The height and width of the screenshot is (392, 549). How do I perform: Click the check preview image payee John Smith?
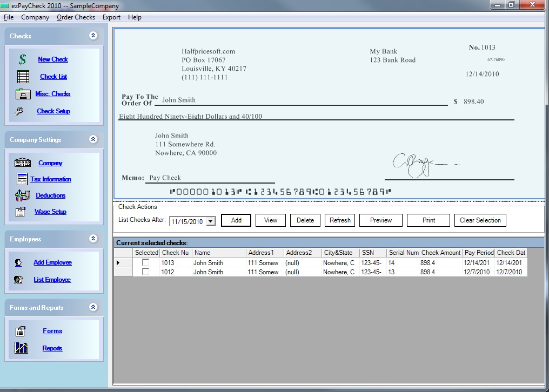pyautogui.click(x=178, y=100)
